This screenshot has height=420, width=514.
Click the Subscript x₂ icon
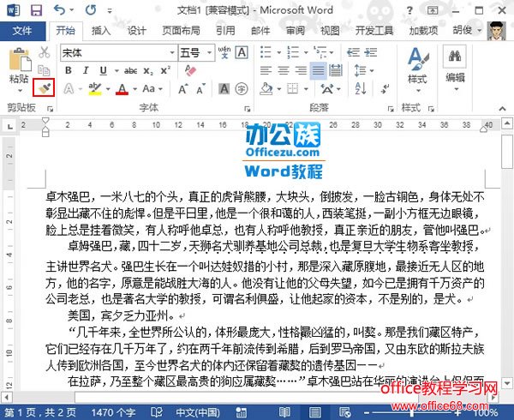point(148,70)
